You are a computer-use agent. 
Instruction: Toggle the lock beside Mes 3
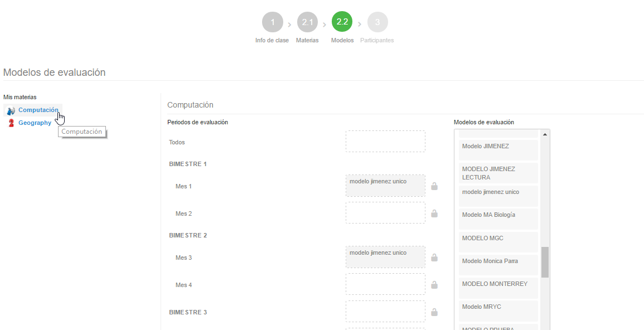(x=434, y=257)
